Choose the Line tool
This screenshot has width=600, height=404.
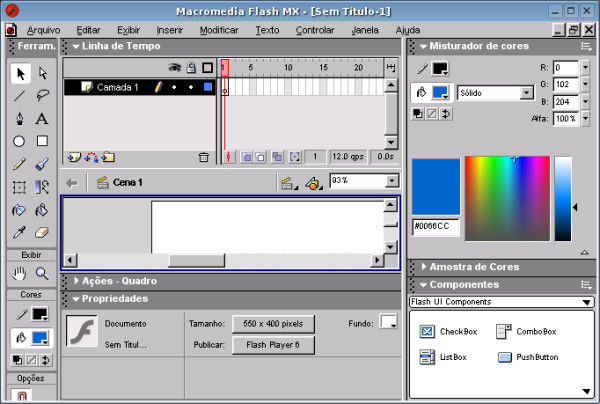pos(20,96)
